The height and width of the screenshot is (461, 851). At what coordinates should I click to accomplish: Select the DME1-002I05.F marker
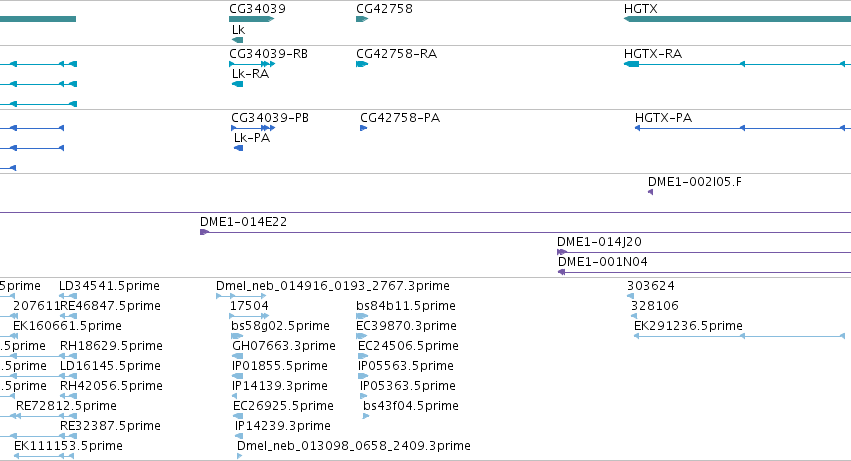tap(650, 192)
